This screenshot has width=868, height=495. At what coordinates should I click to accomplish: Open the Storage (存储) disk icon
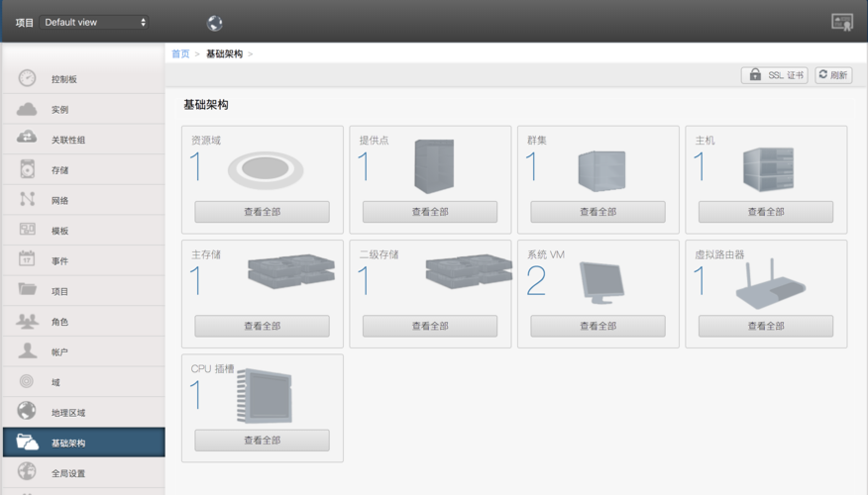click(27, 169)
